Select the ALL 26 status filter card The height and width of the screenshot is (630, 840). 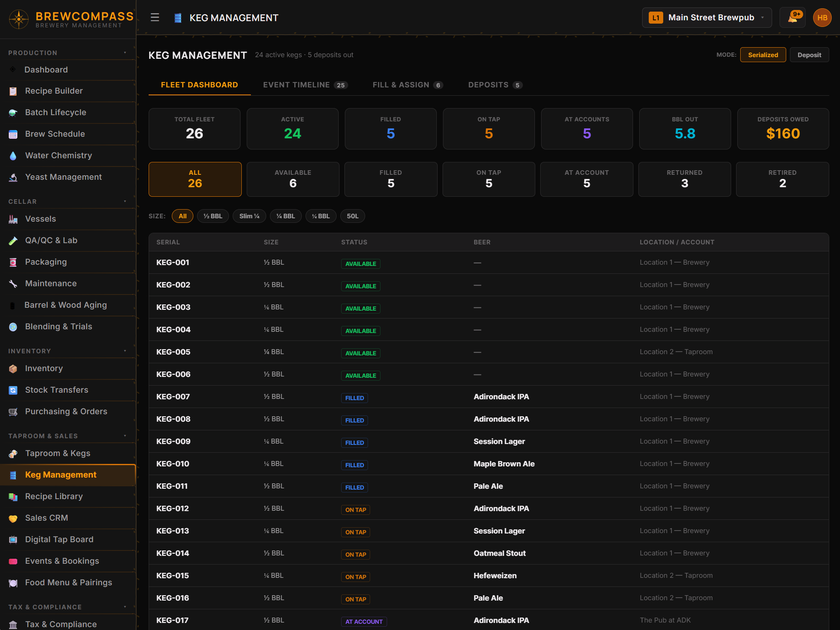click(195, 179)
